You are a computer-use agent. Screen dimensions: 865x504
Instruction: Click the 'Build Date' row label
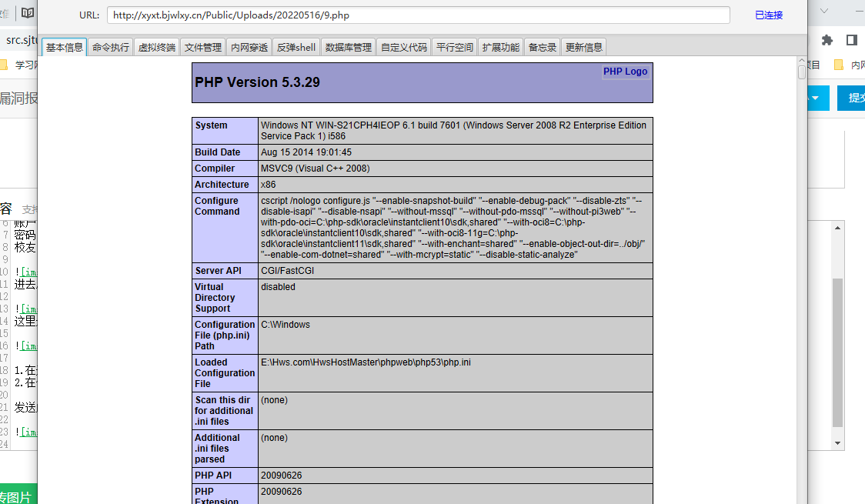[217, 152]
